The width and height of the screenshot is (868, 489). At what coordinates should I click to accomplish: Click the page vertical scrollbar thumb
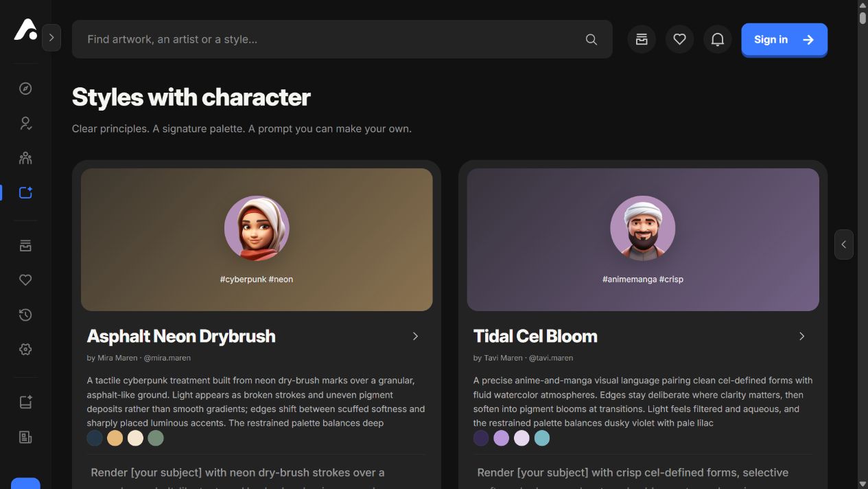pos(863,17)
